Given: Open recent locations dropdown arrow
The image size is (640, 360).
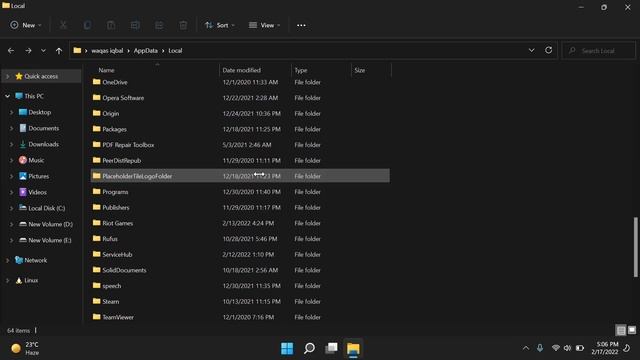Looking at the screenshot, I should coord(43,51).
